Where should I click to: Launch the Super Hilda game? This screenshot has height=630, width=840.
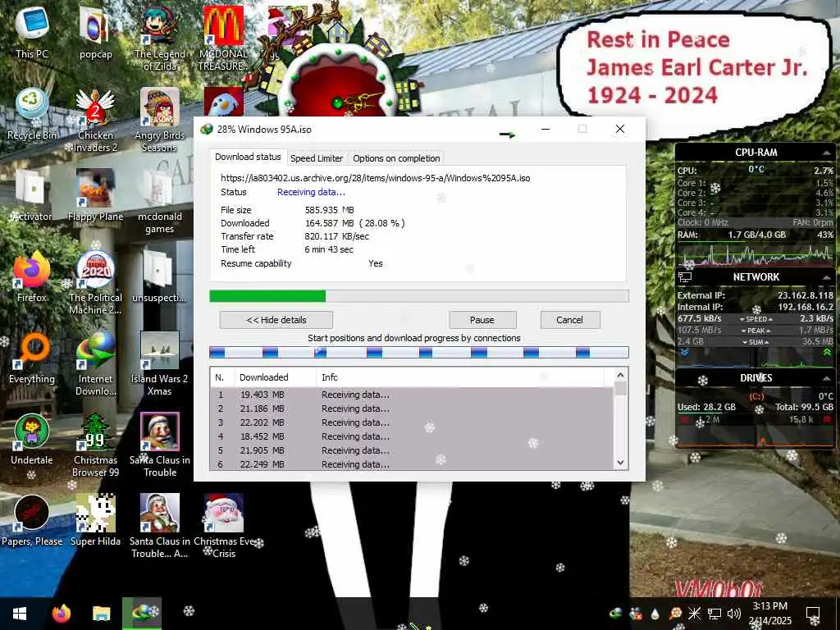pyautogui.click(x=95, y=521)
